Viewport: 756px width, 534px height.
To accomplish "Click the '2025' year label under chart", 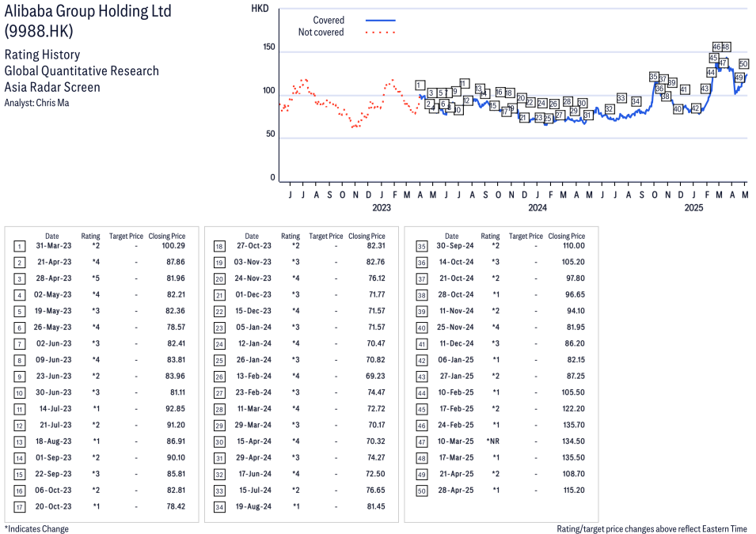I will [x=693, y=208].
